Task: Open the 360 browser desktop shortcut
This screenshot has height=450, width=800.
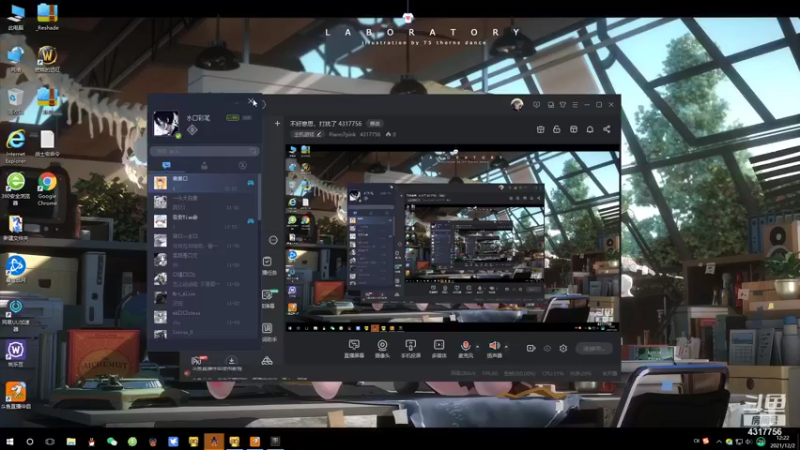Action: coord(16,189)
